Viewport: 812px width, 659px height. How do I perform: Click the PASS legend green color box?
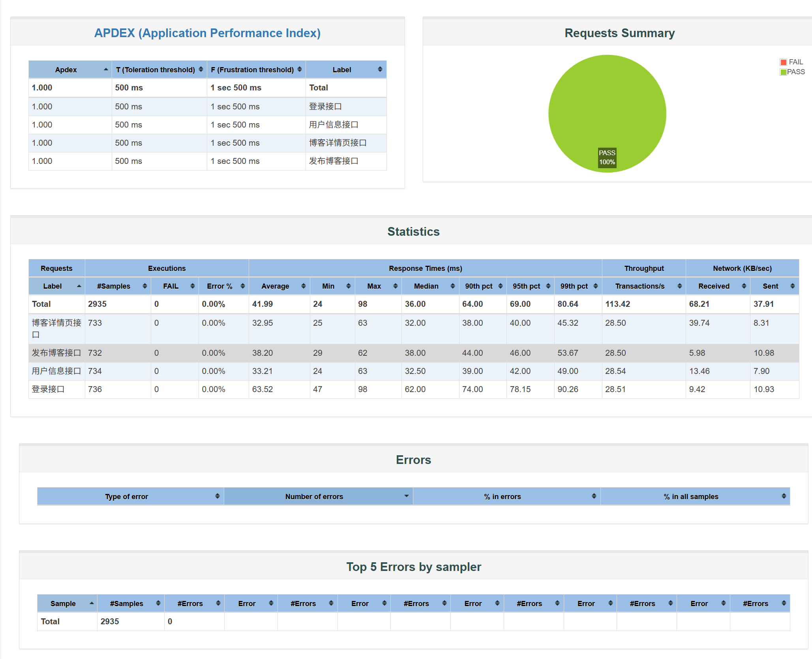click(783, 72)
